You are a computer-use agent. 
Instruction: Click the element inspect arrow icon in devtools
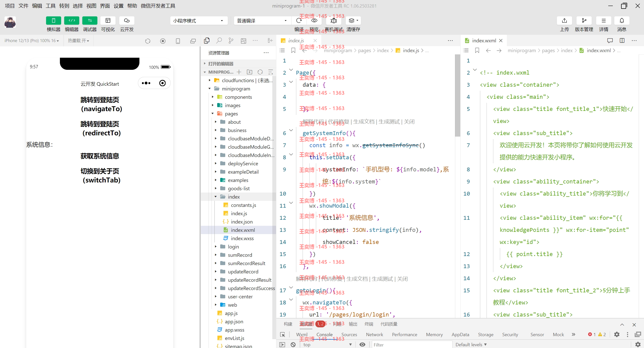click(282, 334)
